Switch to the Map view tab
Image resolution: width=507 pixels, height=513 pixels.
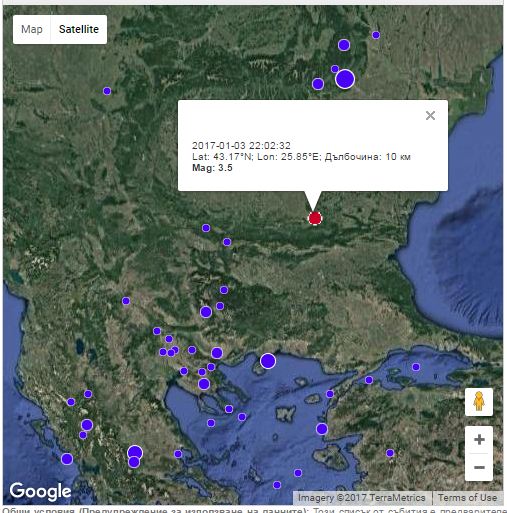click(x=32, y=29)
